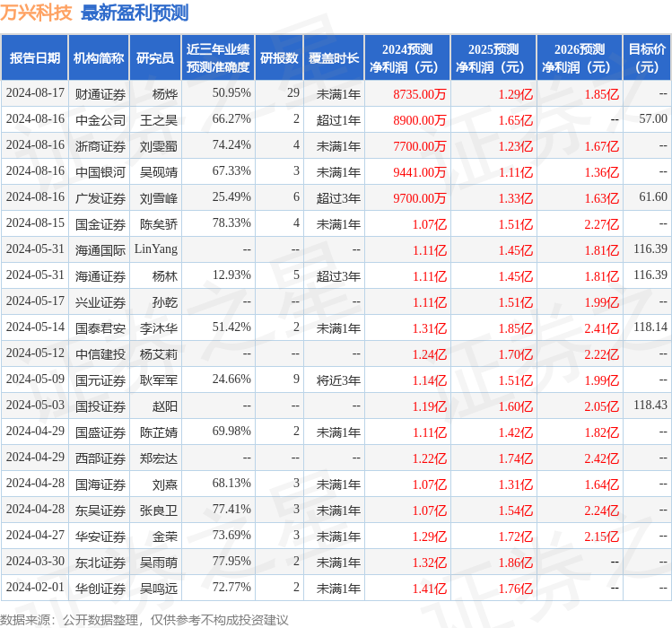This screenshot has height=628, width=672.
Task: Click the 近三年业绩预测准确度 column header
Action: coord(218,58)
